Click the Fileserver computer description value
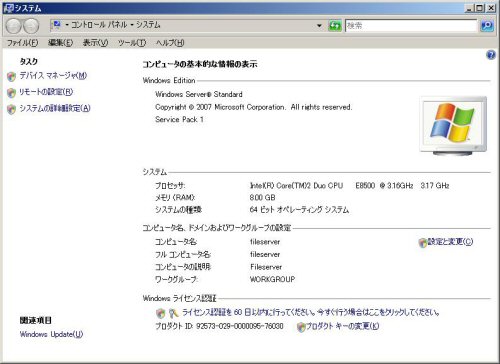Image resolution: width=500 pixels, height=364 pixels. pyautogui.click(x=266, y=267)
